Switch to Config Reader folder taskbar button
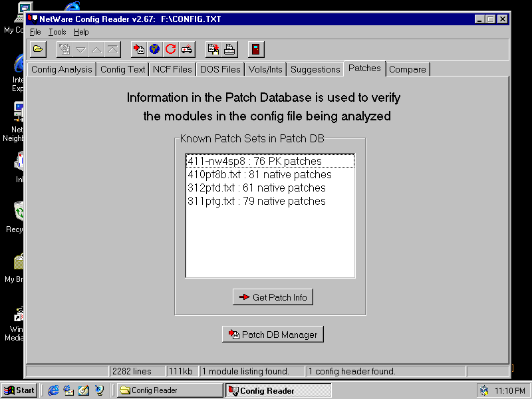 tap(170, 390)
